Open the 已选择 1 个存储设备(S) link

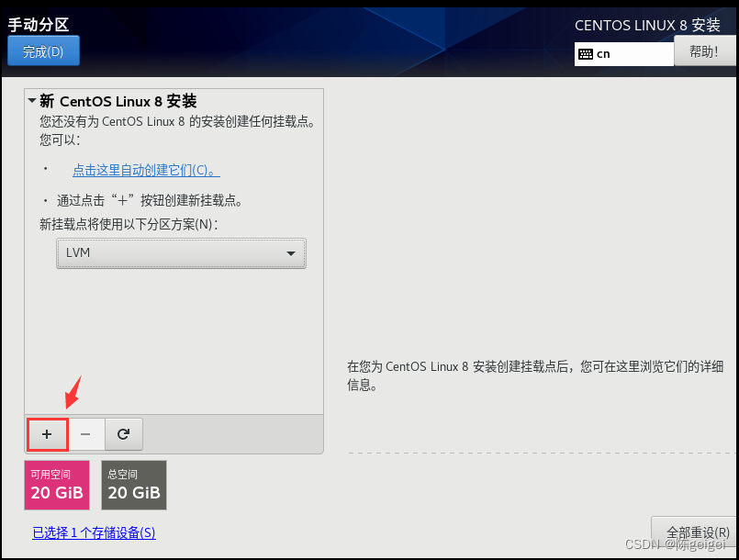pos(94,532)
